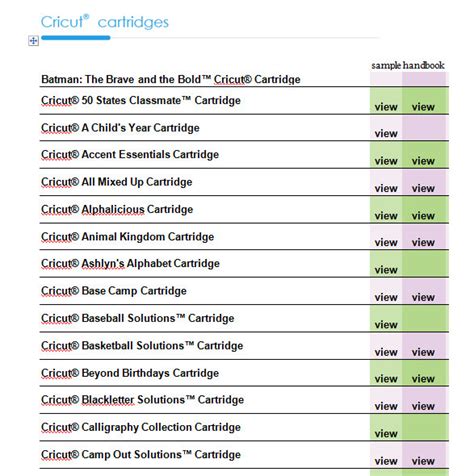Open Base Camp handbook view link
This screenshot has height=476, width=474.
(423, 297)
